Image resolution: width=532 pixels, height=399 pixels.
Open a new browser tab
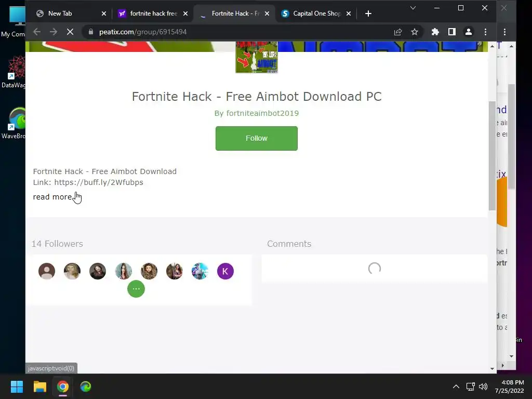coord(368,14)
